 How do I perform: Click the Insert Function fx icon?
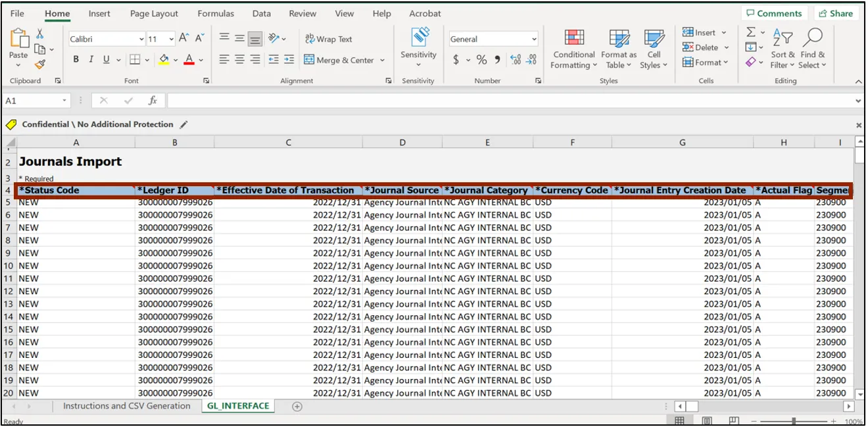(153, 101)
